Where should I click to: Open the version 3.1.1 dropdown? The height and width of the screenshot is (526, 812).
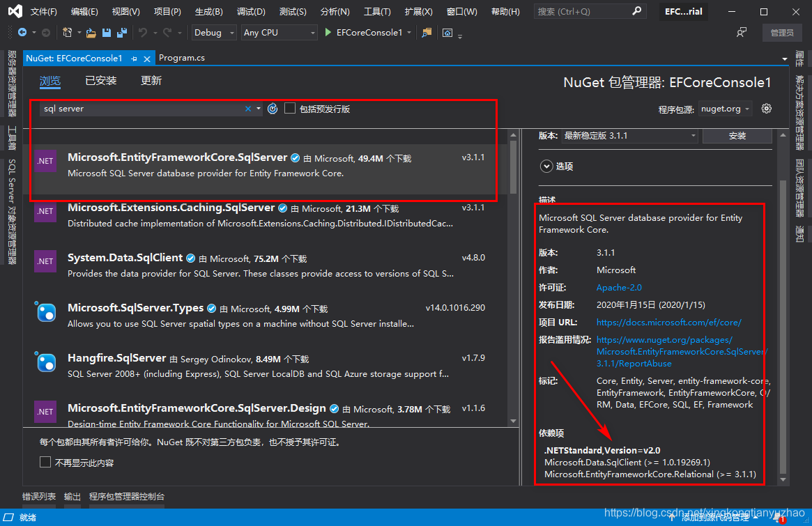(629, 136)
